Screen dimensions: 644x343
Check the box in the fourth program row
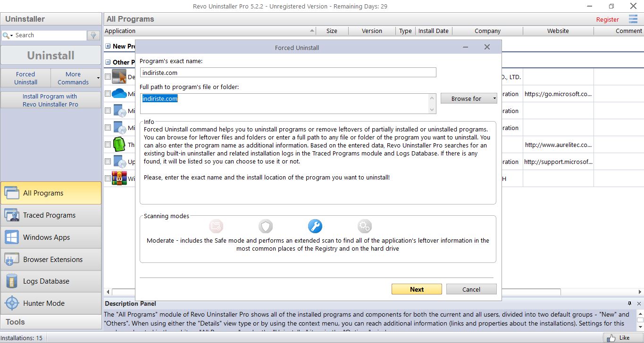pos(108,128)
